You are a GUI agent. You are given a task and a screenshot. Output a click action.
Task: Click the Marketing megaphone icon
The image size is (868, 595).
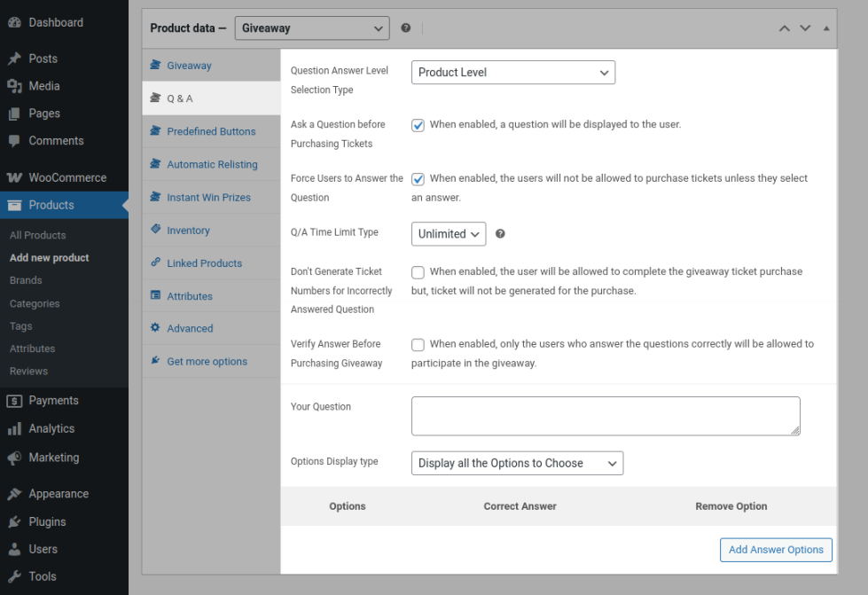pos(14,458)
